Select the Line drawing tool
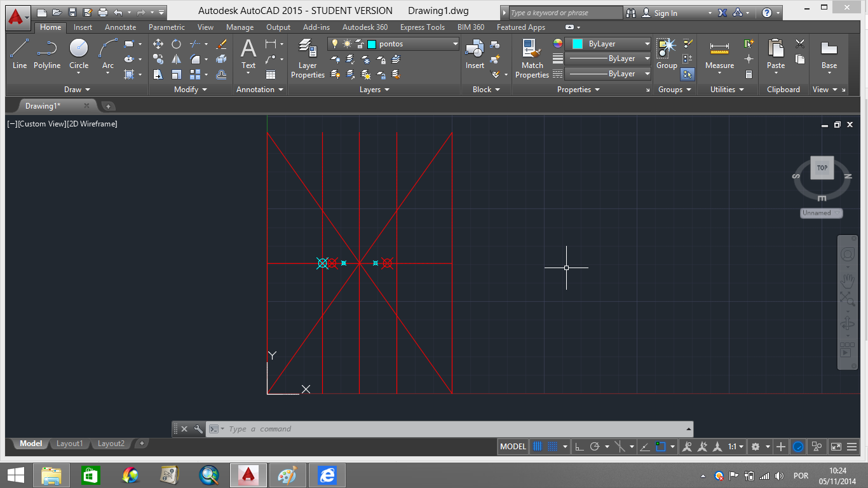The image size is (868, 488). click(20, 53)
